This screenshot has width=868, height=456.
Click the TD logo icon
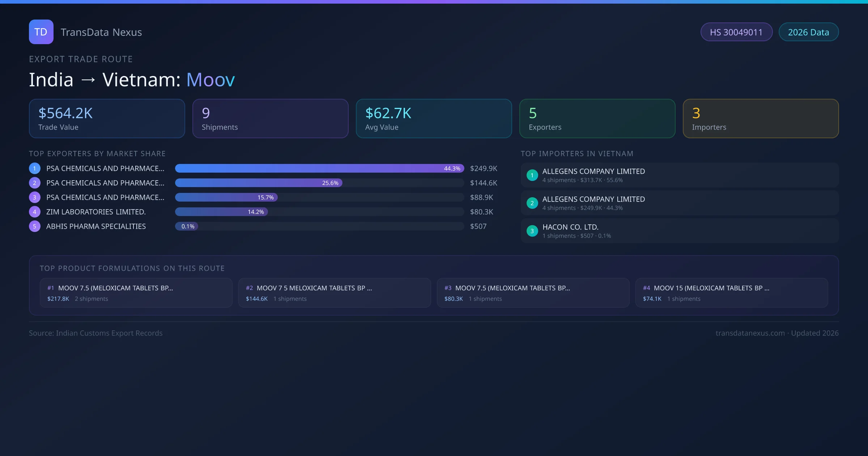41,32
